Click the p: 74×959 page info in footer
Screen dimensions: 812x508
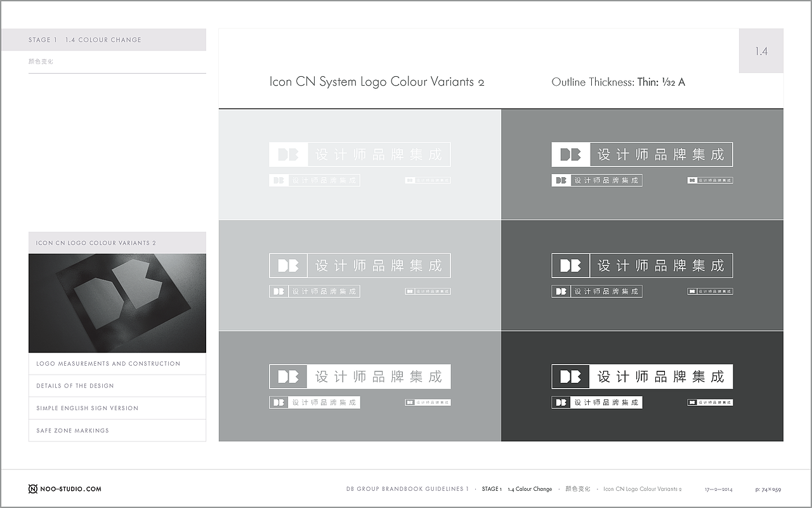click(x=768, y=490)
